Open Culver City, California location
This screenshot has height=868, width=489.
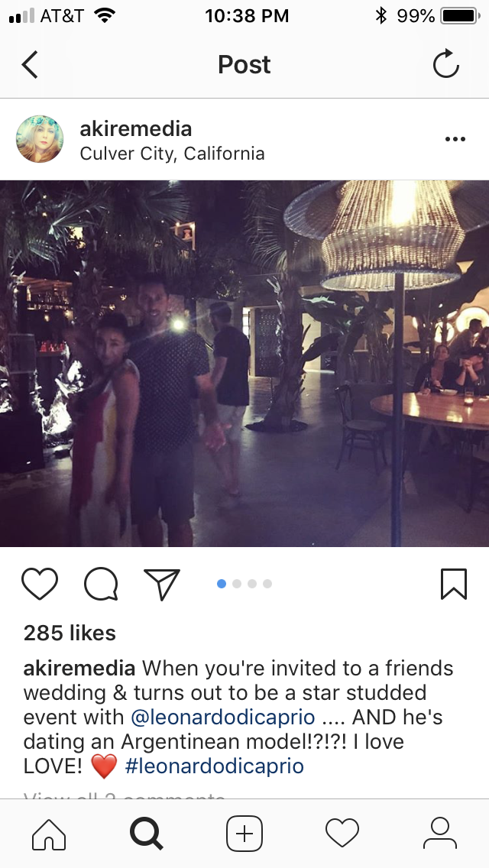pyautogui.click(x=172, y=154)
